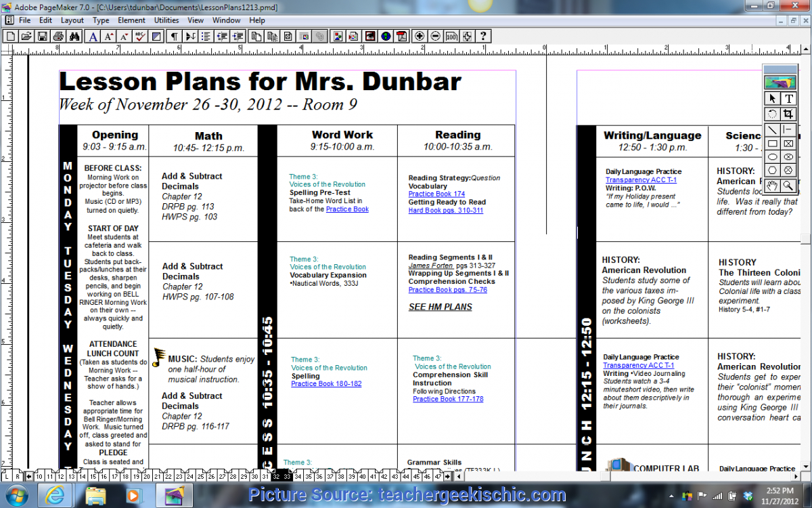Screen dimensions: 812x508
Task: Open the File menu
Action: pos(25,20)
